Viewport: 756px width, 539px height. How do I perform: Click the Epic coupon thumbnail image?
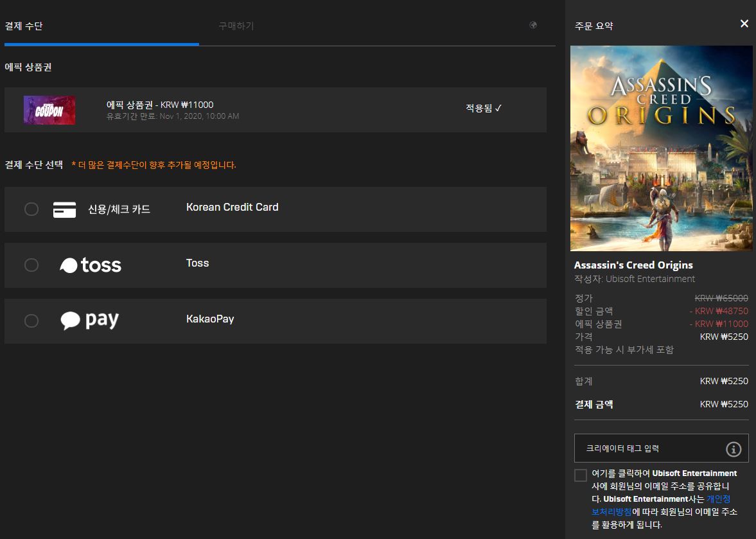49,110
